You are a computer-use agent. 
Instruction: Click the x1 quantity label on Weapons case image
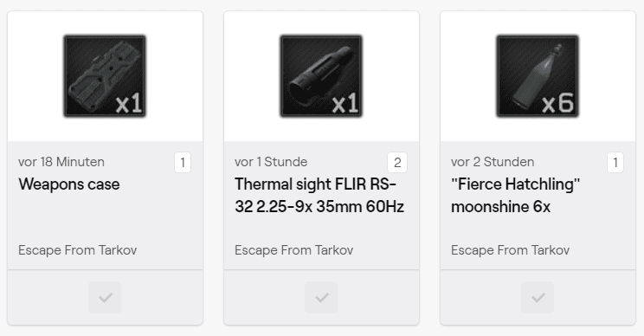coord(129,103)
